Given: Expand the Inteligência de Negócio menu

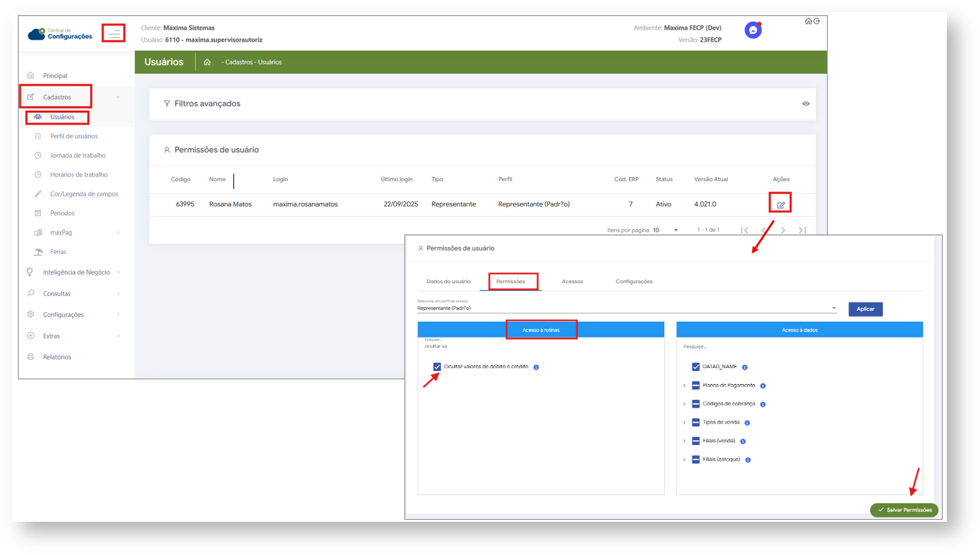Looking at the screenshot, I should 76,273.
